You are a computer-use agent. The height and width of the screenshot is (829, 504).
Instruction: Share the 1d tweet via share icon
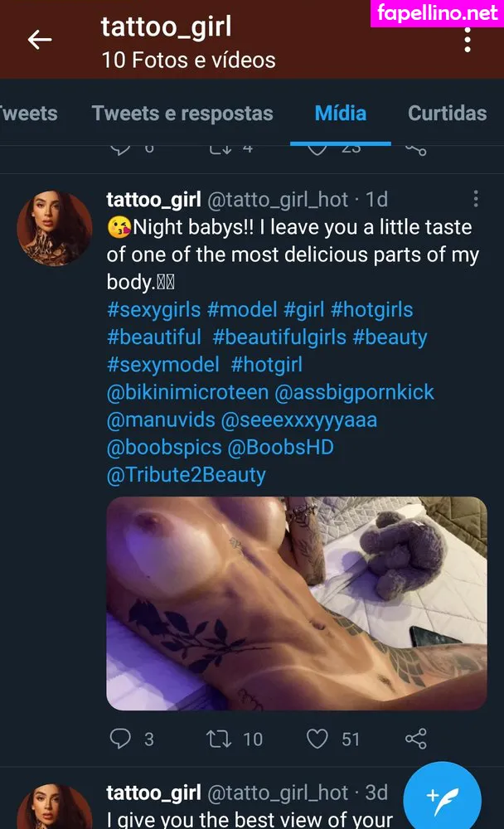pyautogui.click(x=416, y=738)
